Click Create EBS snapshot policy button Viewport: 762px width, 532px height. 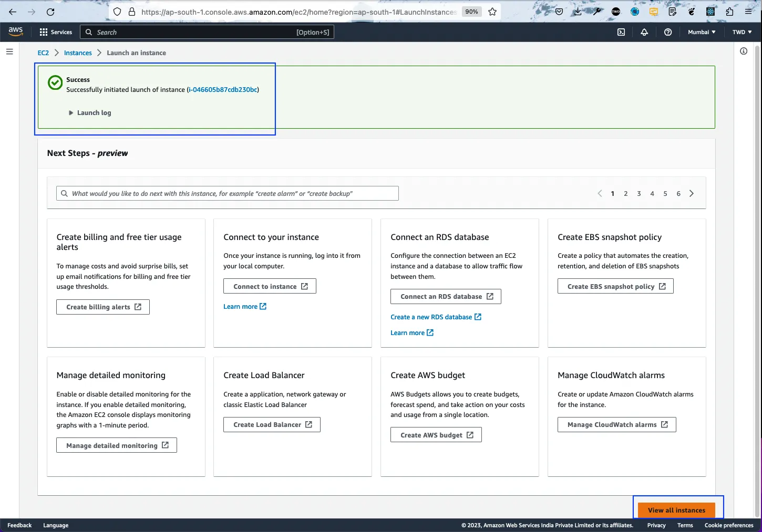[x=615, y=286]
